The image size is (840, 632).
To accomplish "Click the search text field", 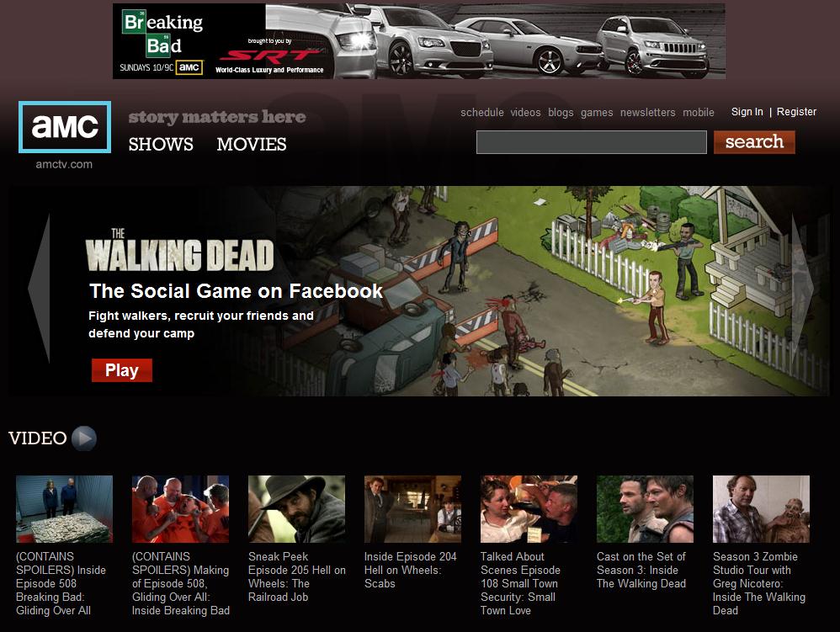I will [x=592, y=142].
